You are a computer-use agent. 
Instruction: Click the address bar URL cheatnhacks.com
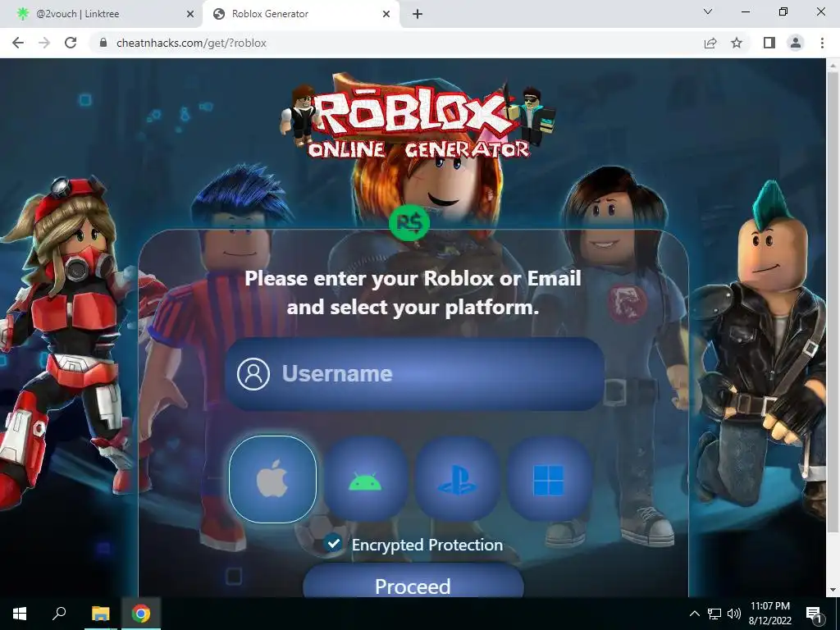tap(191, 43)
